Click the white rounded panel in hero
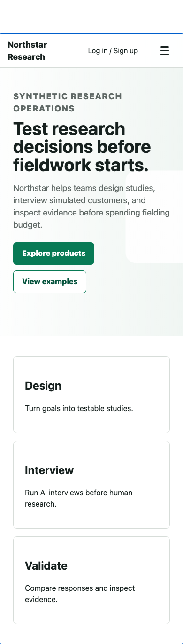This screenshot has height=644, width=183. (154, 216)
